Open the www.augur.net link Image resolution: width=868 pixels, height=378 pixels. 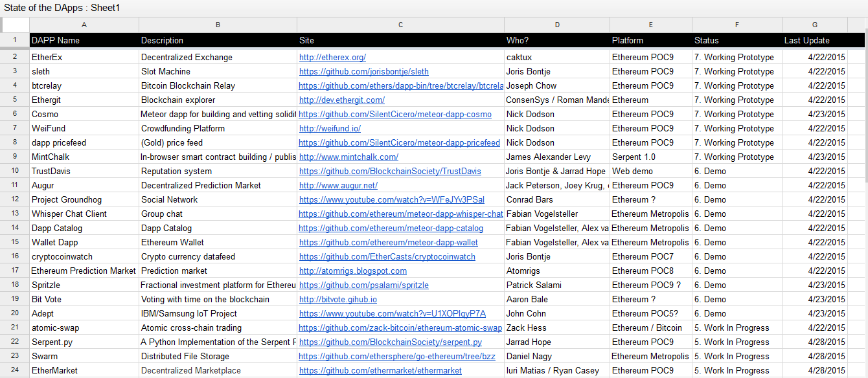[x=338, y=185]
